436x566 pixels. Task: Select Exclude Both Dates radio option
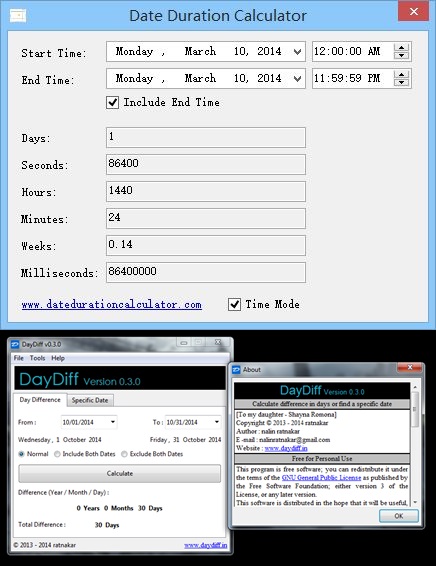pyautogui.click(x=124, y=454)
